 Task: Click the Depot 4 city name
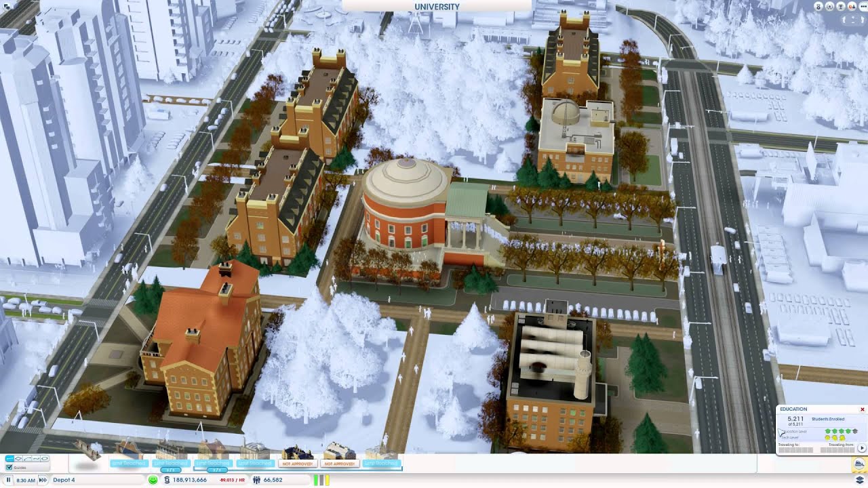coord(64,480)
